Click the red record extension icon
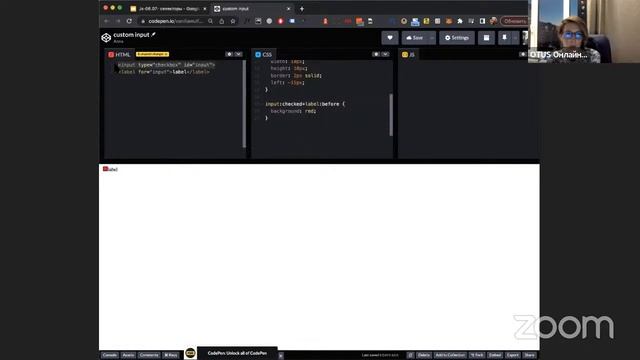This screenshot has height=360, width=640. coord(280,21)
